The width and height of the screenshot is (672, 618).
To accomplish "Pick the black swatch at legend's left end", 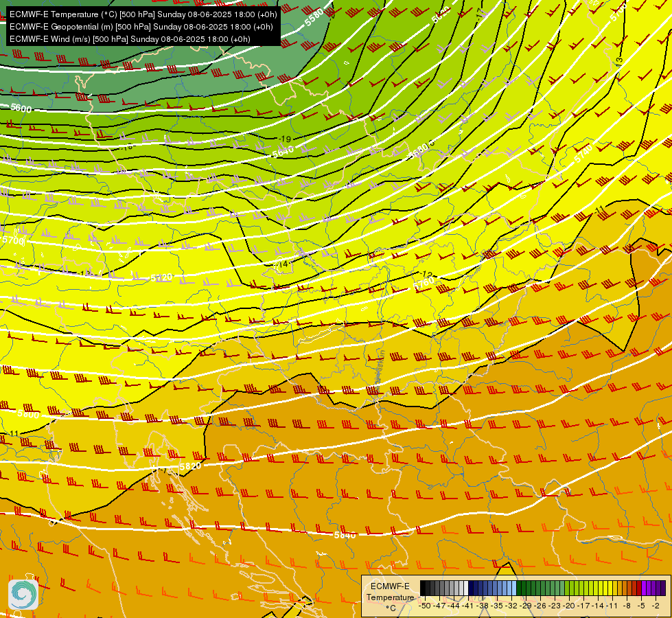I will pos(423,588).
